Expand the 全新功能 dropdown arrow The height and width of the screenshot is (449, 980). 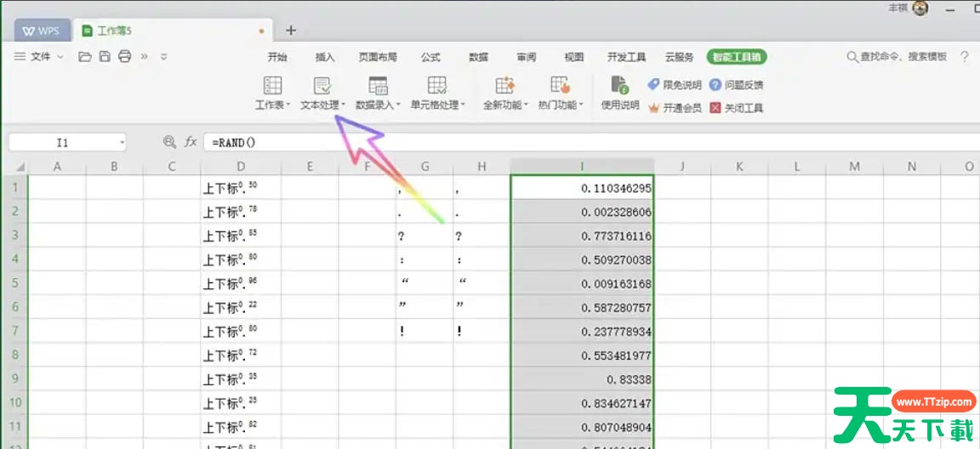(527, 105)
